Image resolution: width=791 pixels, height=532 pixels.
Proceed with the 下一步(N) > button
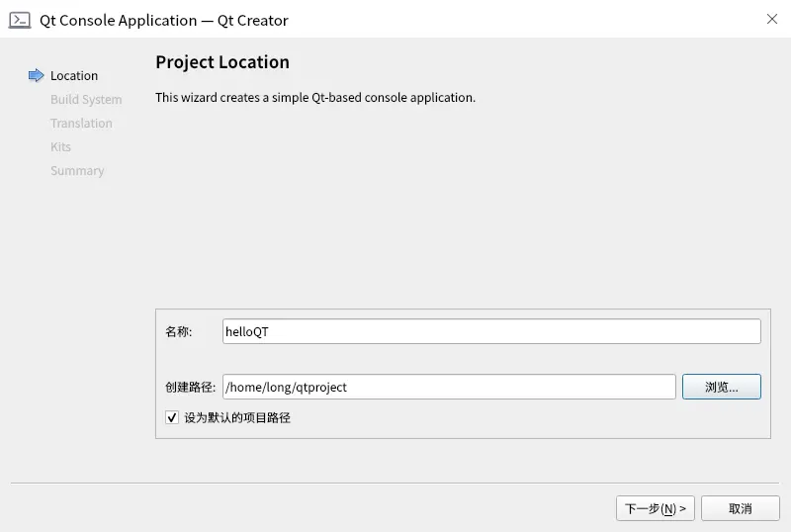(656, 508)
